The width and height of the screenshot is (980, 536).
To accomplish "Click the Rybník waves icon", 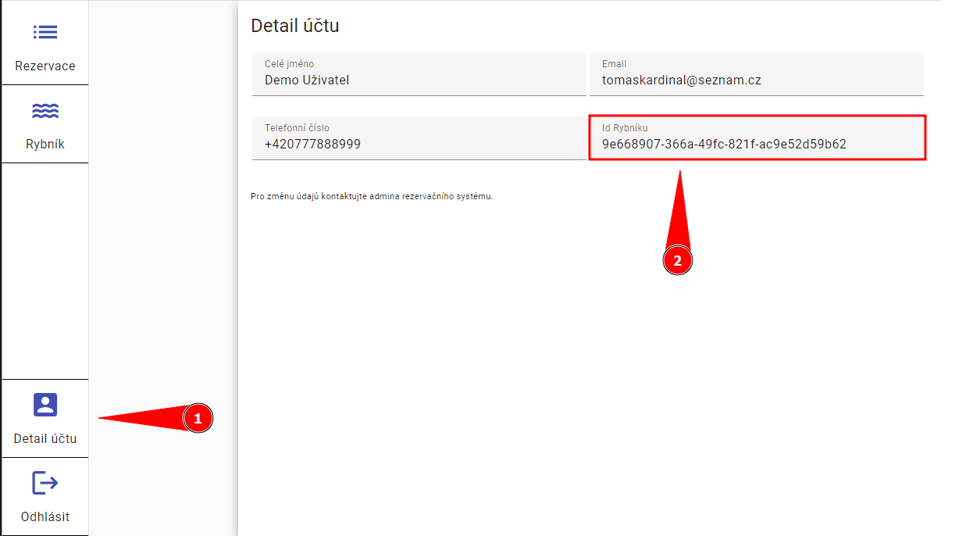I will point(45,111).
